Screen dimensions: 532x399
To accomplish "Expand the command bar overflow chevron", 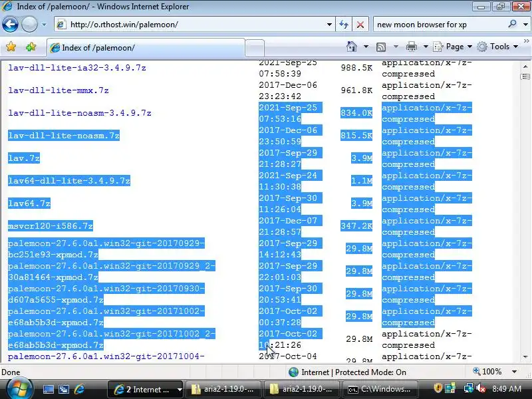I will click(526, 41).
